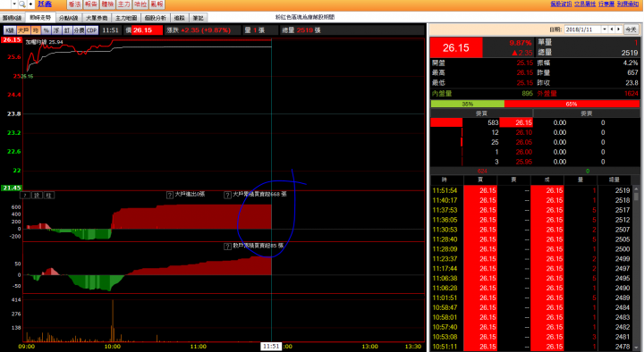Click the 今天 today button
644x352 pixels.
click(x=631, y=29)
